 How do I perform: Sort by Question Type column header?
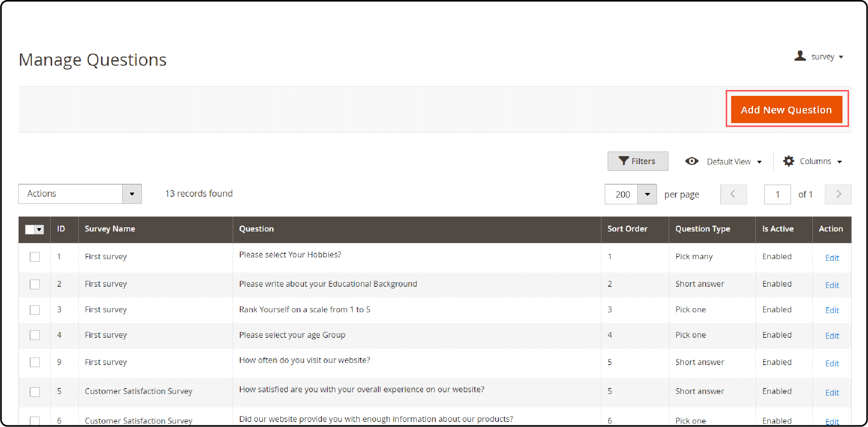(x=703, y=229)
